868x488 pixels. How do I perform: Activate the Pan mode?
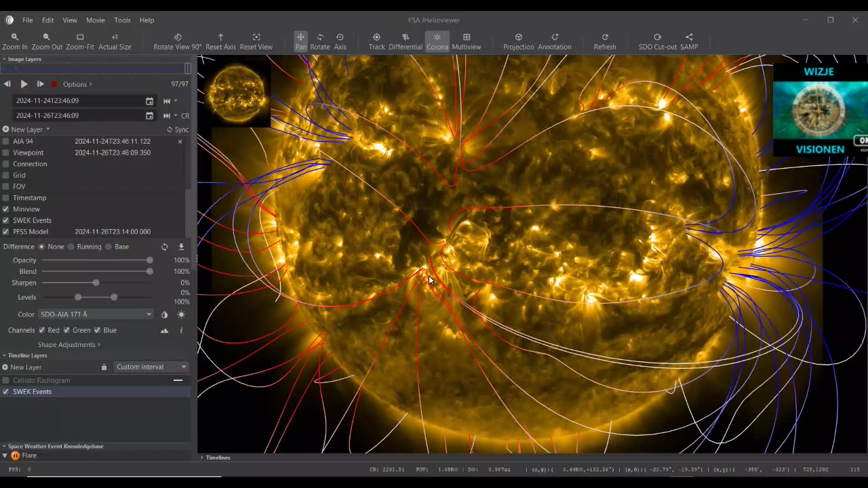[x=300, y=41]
